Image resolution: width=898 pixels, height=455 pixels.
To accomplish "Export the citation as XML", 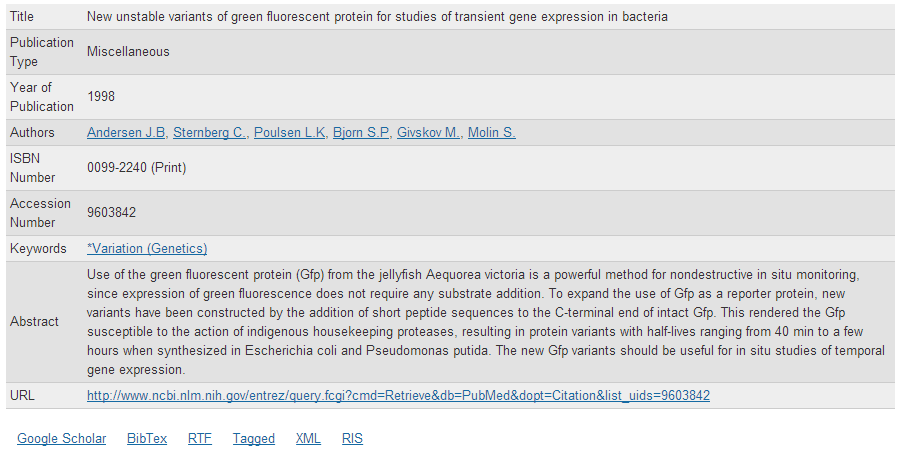I will (308, 439).
